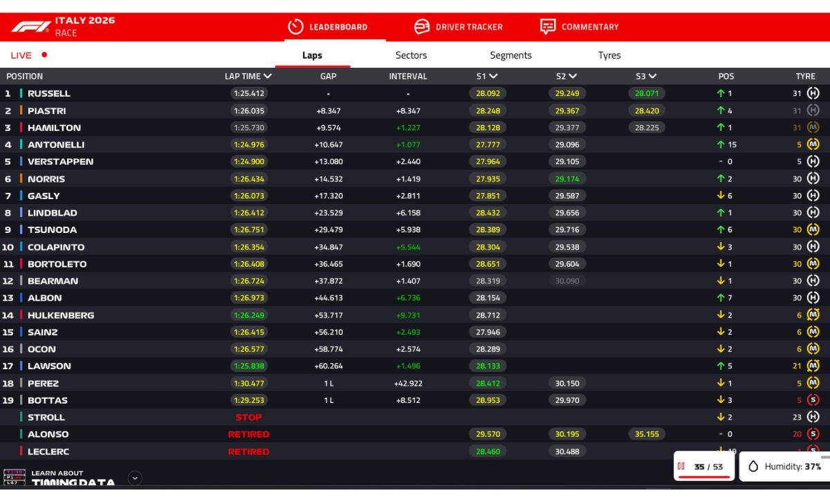Click Gasly's yellow down arrow
Image resolution: width=830 pixels, height=504 pixels.
[x=721, y=196]
